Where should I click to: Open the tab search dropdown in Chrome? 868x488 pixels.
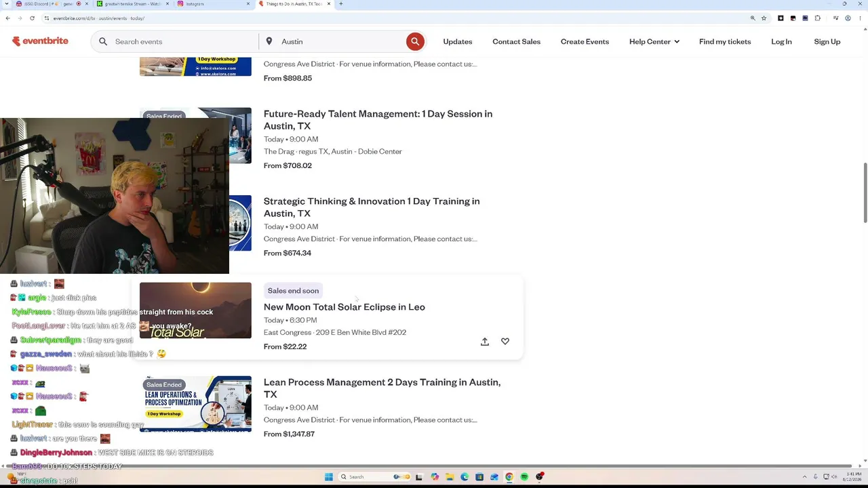tap(7, 4)
